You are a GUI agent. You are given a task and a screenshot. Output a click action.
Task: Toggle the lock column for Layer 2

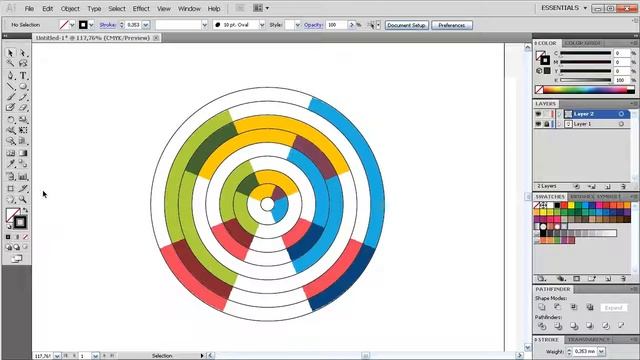tap(547, 114)
